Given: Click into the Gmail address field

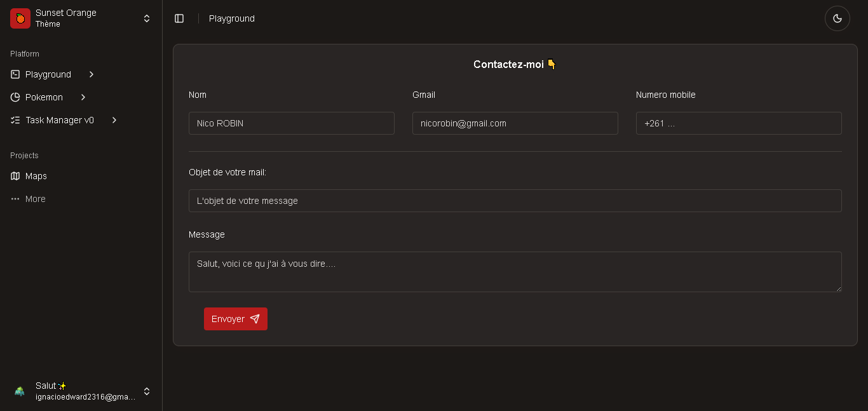Looking at the screenshot, I should pos(515,123).
